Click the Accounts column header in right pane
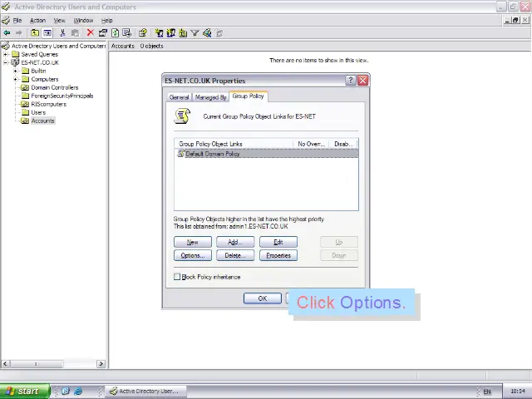532x399 pixels. click(x=122, y=46)
